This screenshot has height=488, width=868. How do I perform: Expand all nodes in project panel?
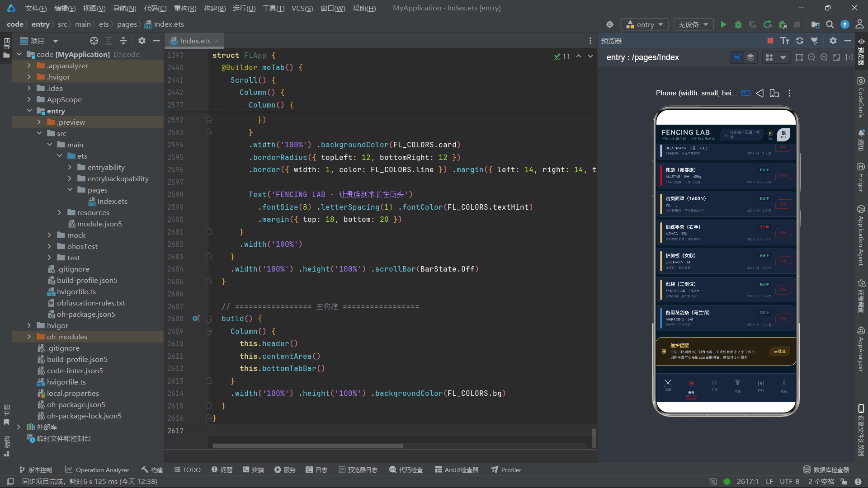click(x=108, y=41)
